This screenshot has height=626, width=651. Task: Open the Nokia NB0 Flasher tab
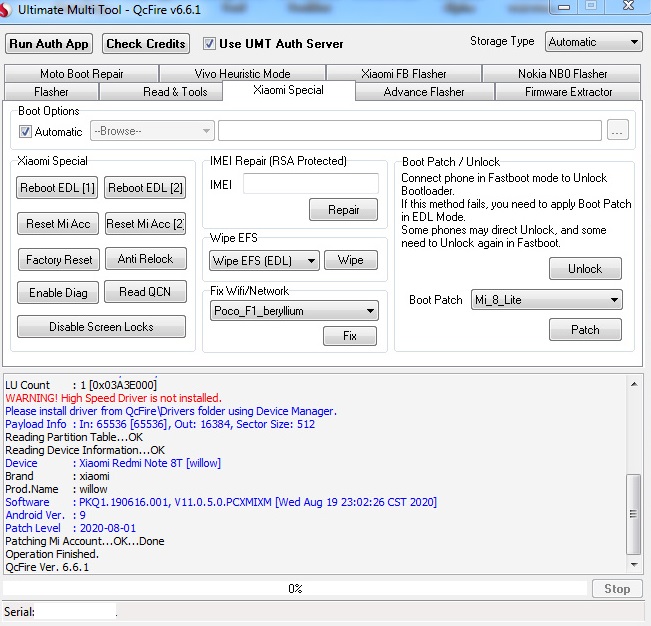(562, 73)
